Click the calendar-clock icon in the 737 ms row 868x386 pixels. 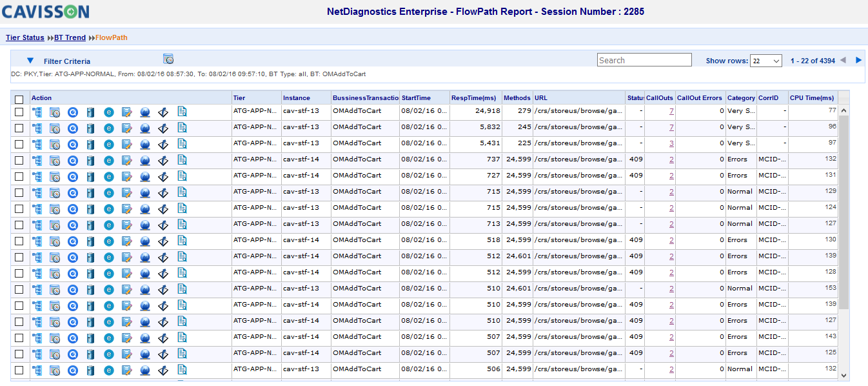click(55, 160)
